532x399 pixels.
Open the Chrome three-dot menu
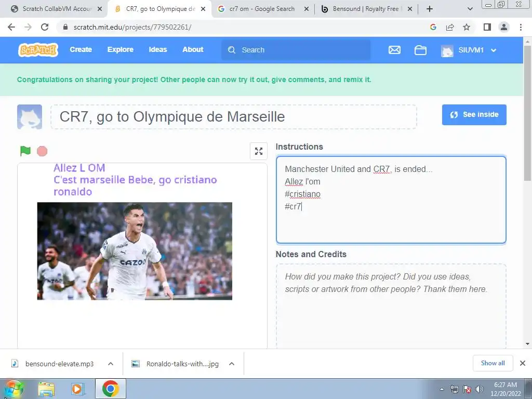[x=521, y=27]
